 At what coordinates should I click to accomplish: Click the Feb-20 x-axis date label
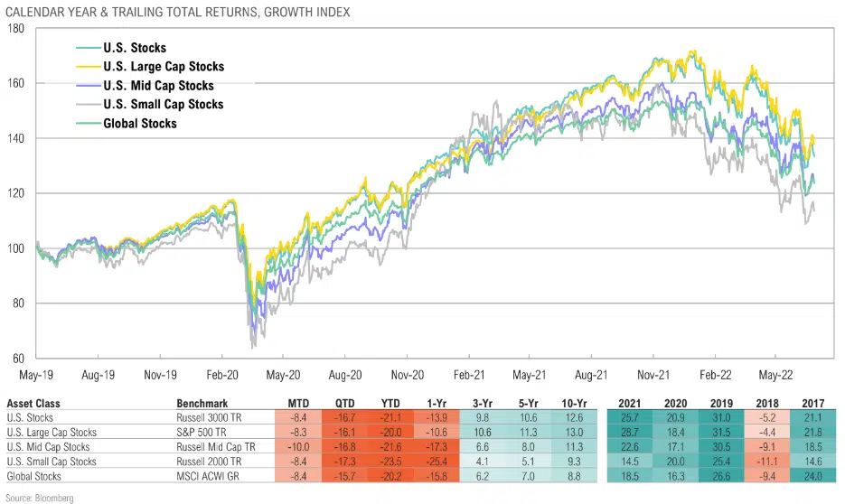pos(221,372)
